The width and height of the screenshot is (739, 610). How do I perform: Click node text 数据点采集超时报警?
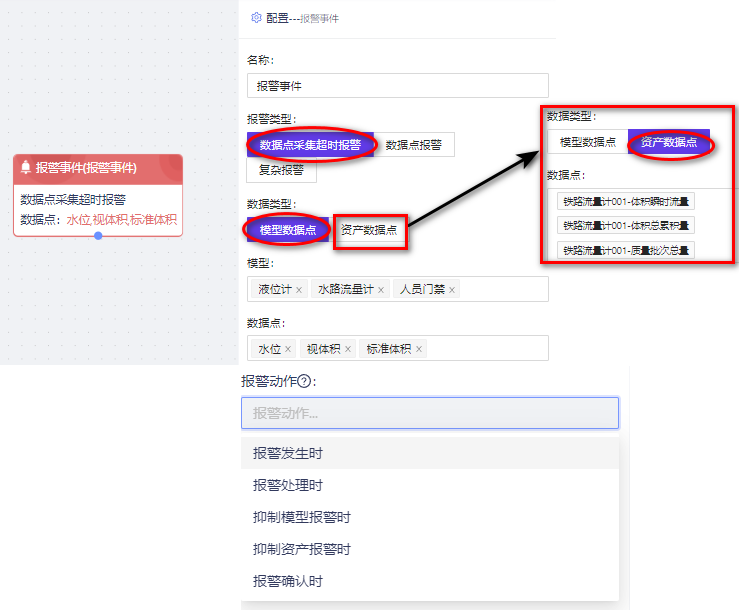point(73,199)
